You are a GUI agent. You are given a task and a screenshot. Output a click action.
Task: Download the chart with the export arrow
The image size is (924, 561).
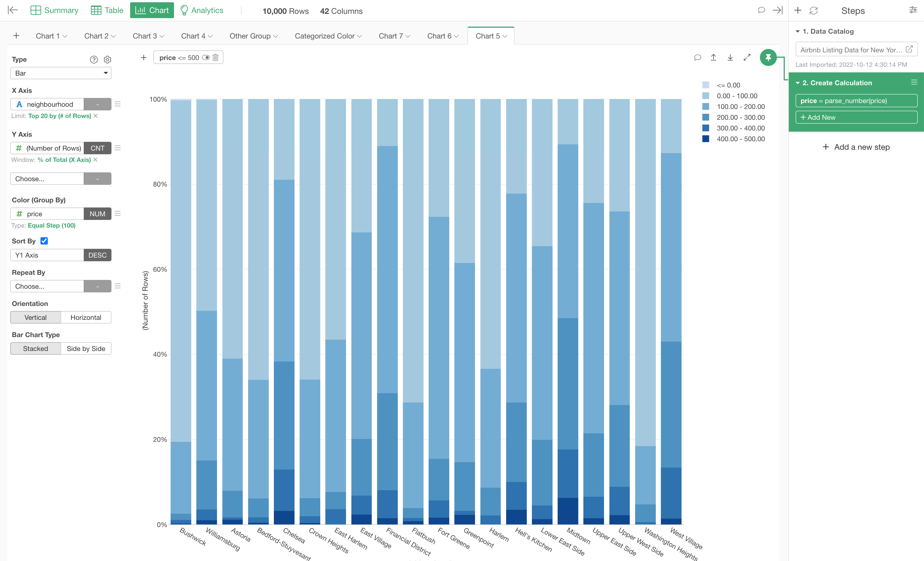(x=730, y=57)
